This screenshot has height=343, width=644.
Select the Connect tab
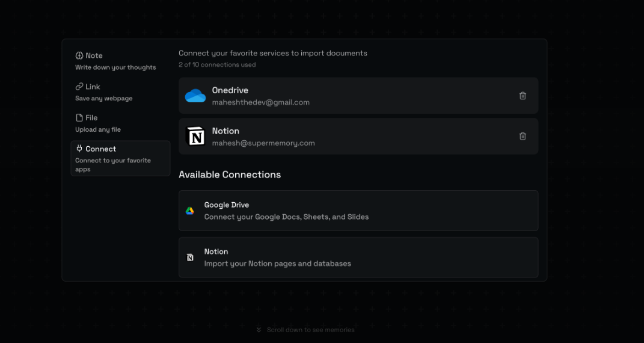coord(120,158)
